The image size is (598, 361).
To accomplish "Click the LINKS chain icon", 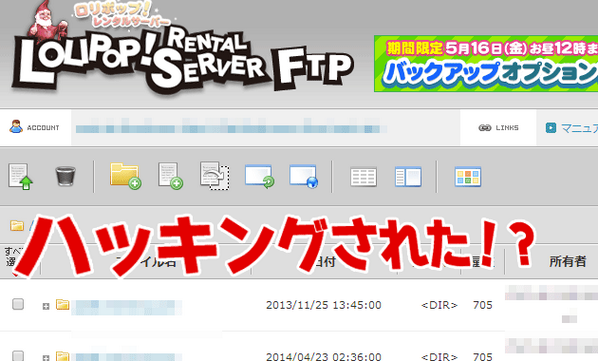I will (x=485, y=128).
